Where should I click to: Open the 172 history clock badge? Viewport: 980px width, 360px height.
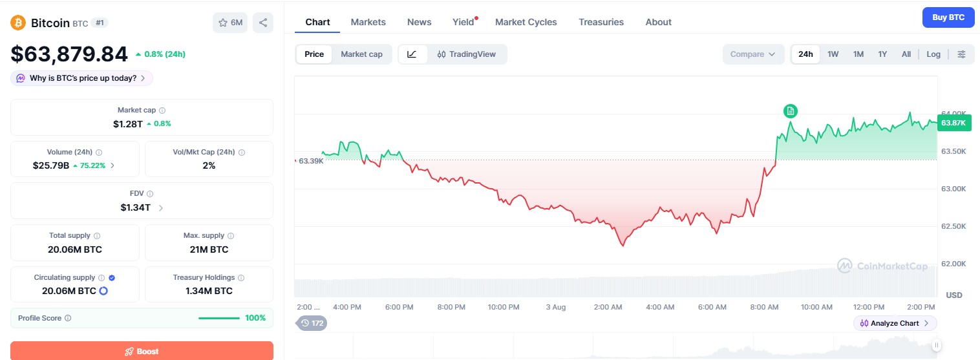312,323
